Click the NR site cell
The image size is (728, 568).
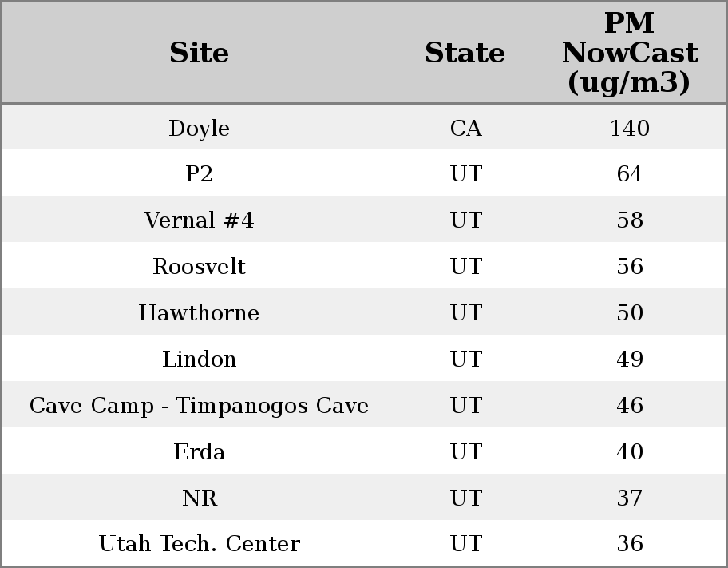199,498
